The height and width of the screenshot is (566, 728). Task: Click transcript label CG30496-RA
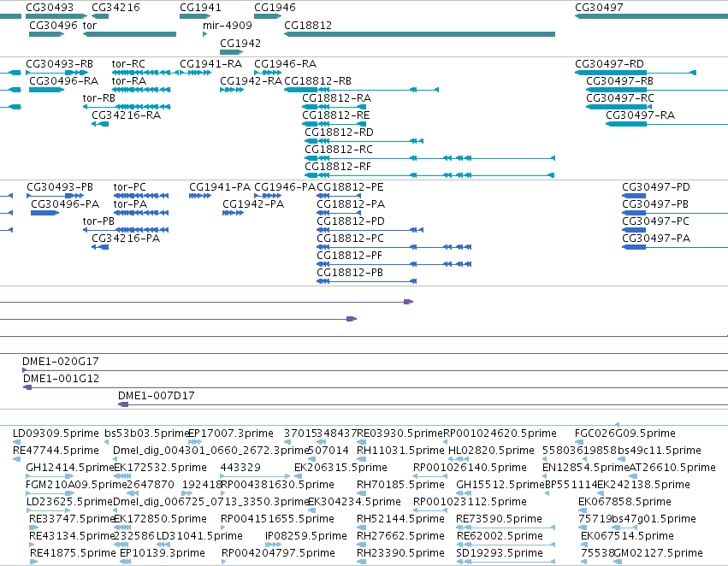(x=63, y=81)
